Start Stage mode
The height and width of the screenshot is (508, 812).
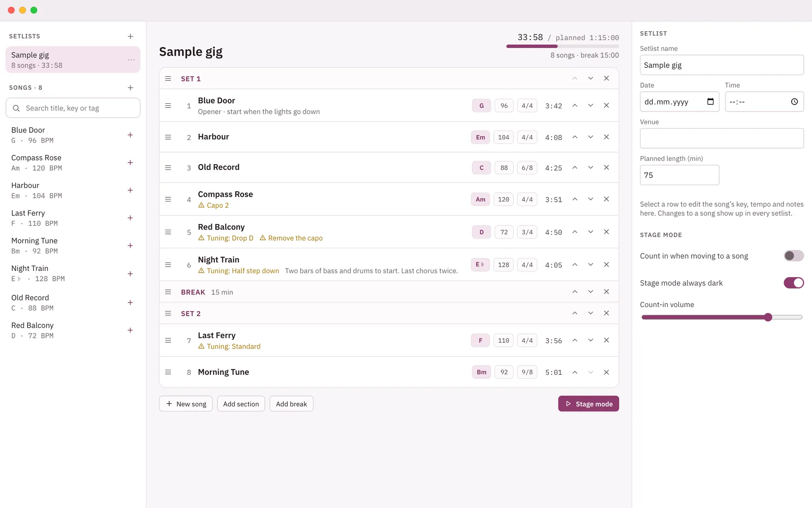[588, 404]
